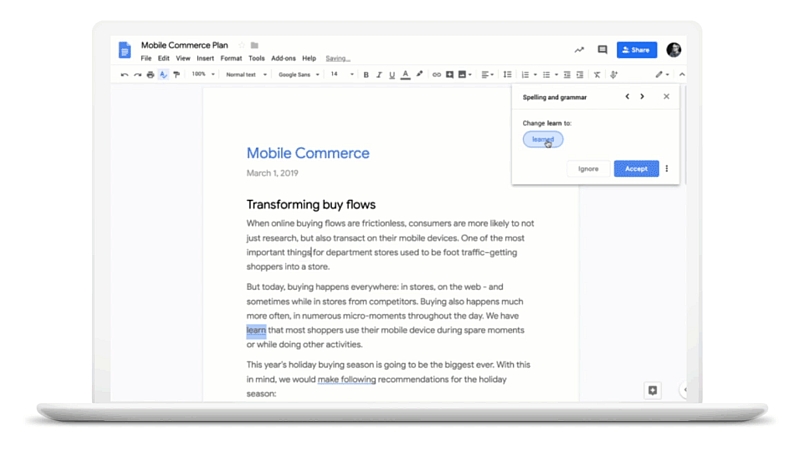Click the Line spacing icon
This screenshot has width=800, height=450.
[x=507, y=74]
